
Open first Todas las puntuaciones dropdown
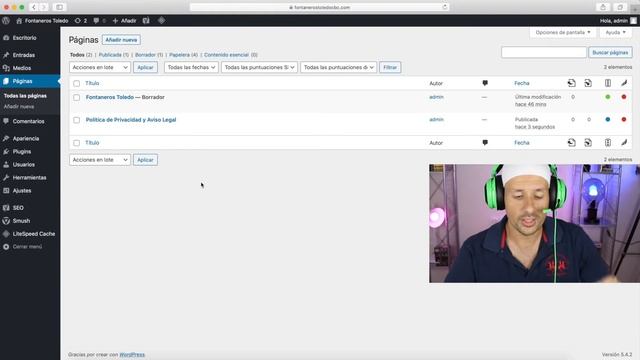pos(259,67)
